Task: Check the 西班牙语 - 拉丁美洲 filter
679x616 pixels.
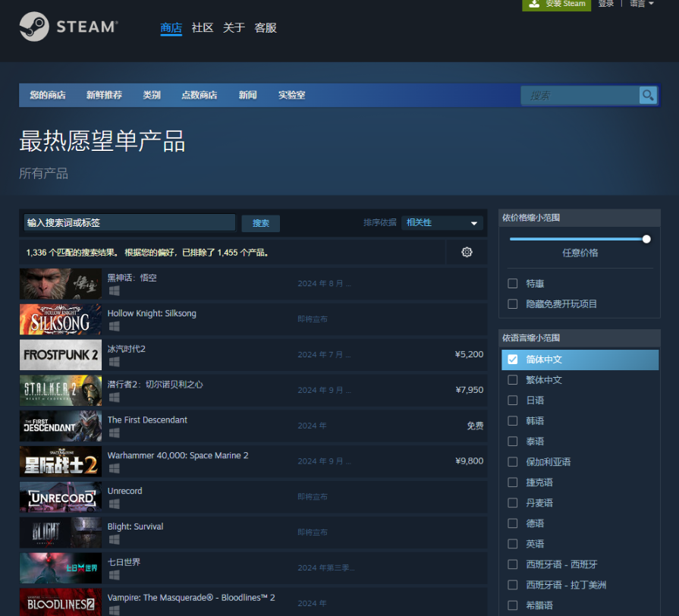Action: tap(512, 585)
